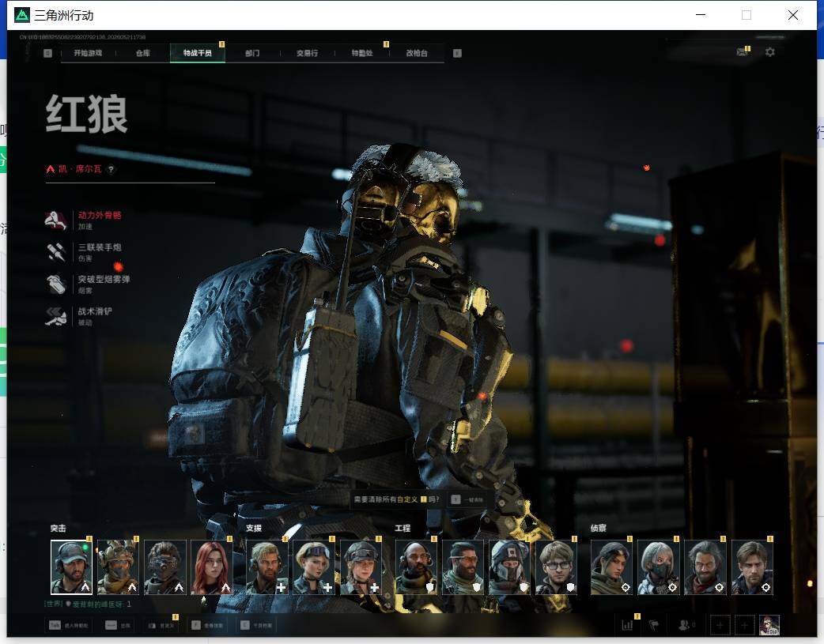The image size is (824, 644).
Task: Click the previous-tab key icon left of 开始游戏
Action: (x=47, y=53)
